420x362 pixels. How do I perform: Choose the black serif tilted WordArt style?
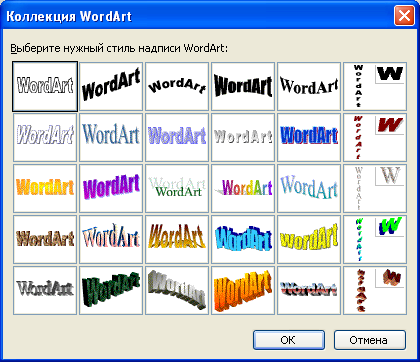(309, 86)
